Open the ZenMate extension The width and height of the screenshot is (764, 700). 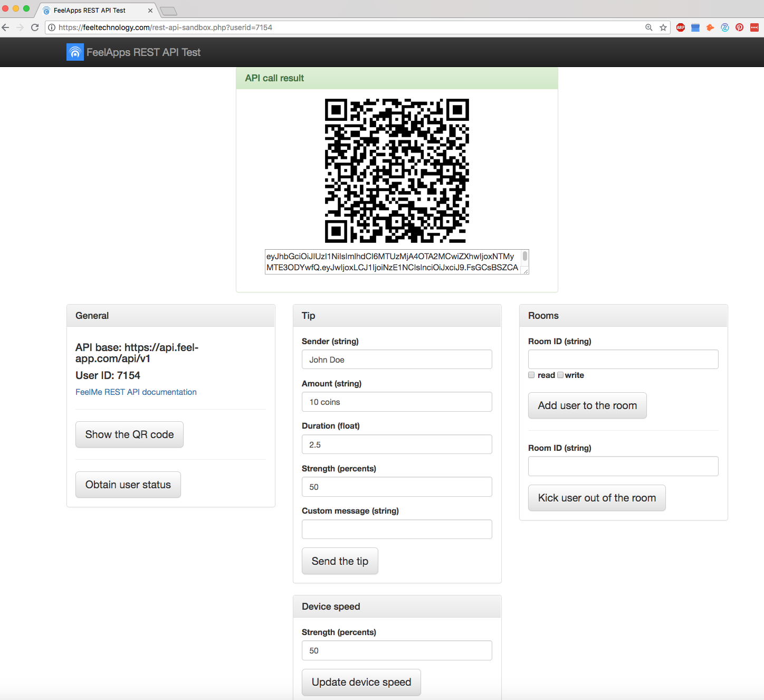tap(725, 27)
